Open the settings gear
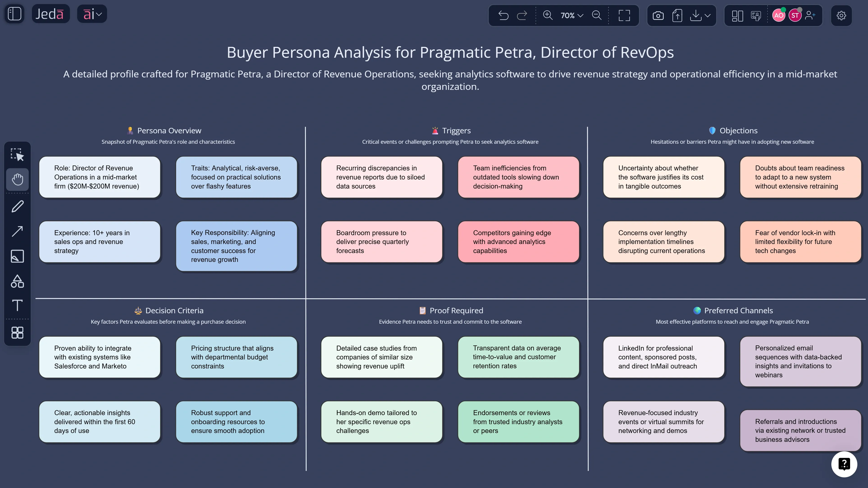 [841, 15]
